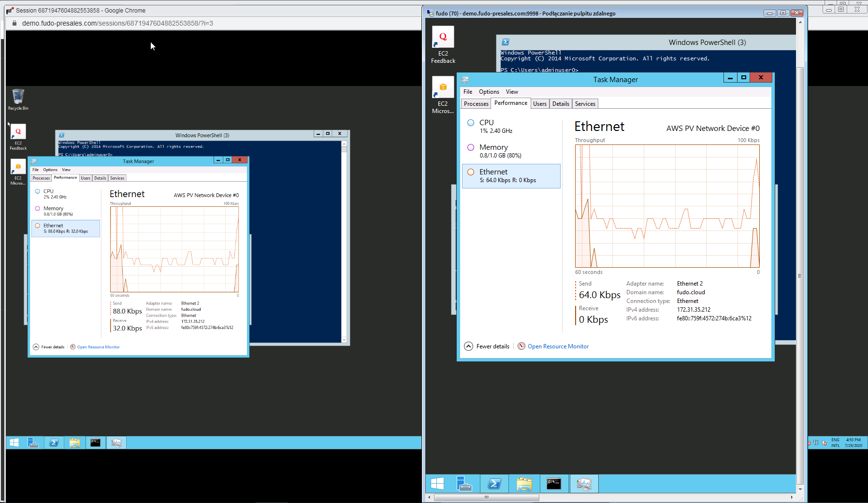
Task: Select CPU resource in large Task Manager
Action: tap(511, 127)
